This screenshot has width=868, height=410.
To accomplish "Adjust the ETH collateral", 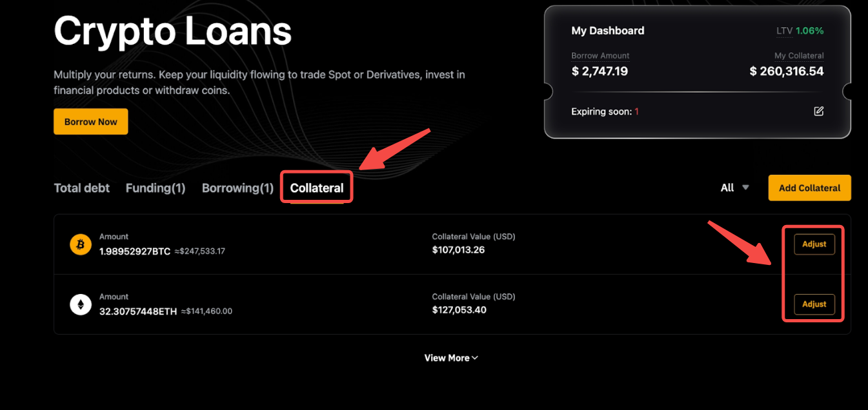I will pyautogui.click(x=814, y=304).
